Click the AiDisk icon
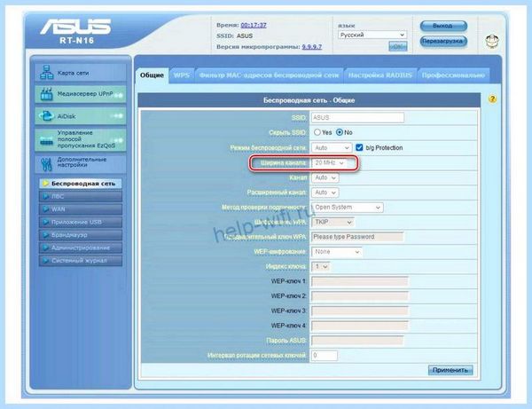Screen dimensions: 532x409 tap(46, 115)
